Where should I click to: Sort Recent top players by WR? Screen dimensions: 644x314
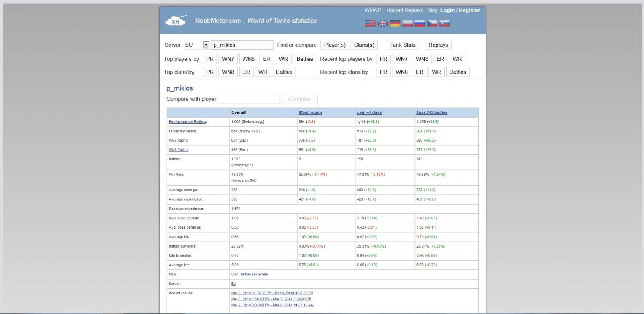click(x=457, y=59)
